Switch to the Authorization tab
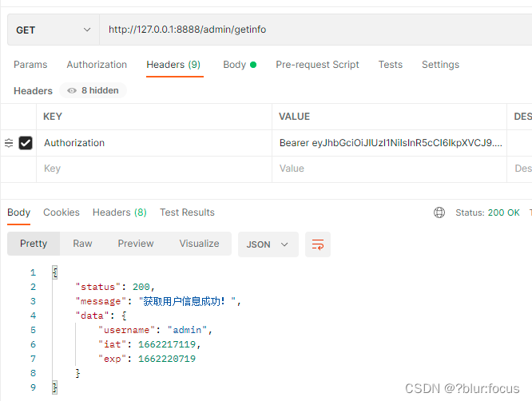This screenshot has height=401, width=532. pyautogui.click(x=97, y=65)
